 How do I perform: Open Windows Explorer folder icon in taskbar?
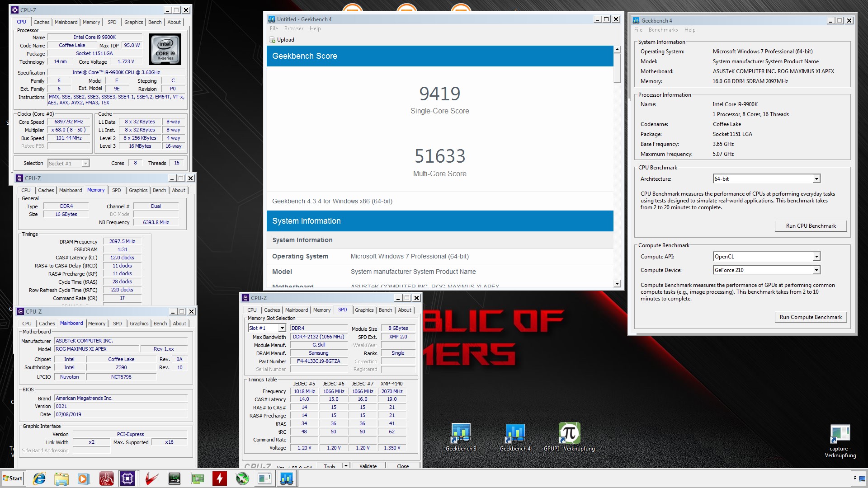(x=61, y=479)
